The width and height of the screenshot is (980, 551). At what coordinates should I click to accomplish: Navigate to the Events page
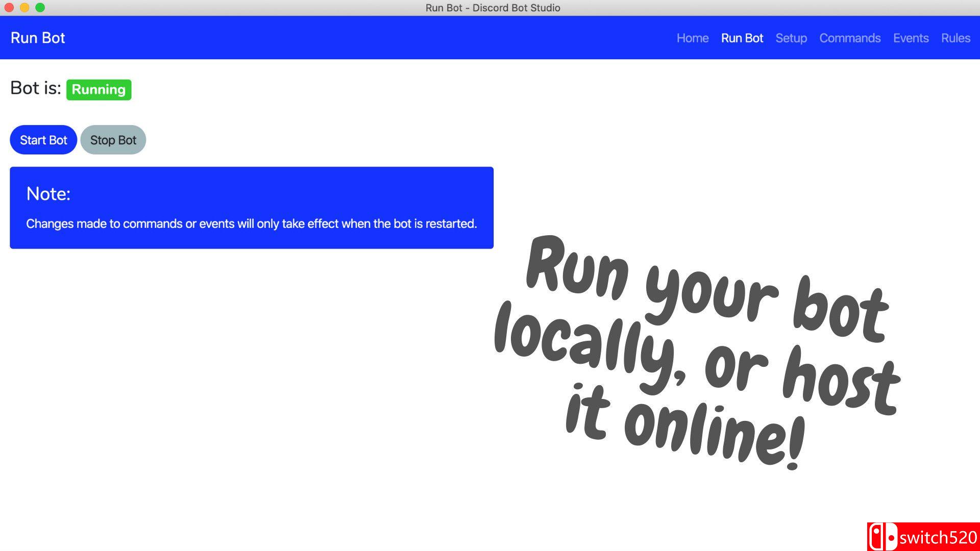pos(911,38)
